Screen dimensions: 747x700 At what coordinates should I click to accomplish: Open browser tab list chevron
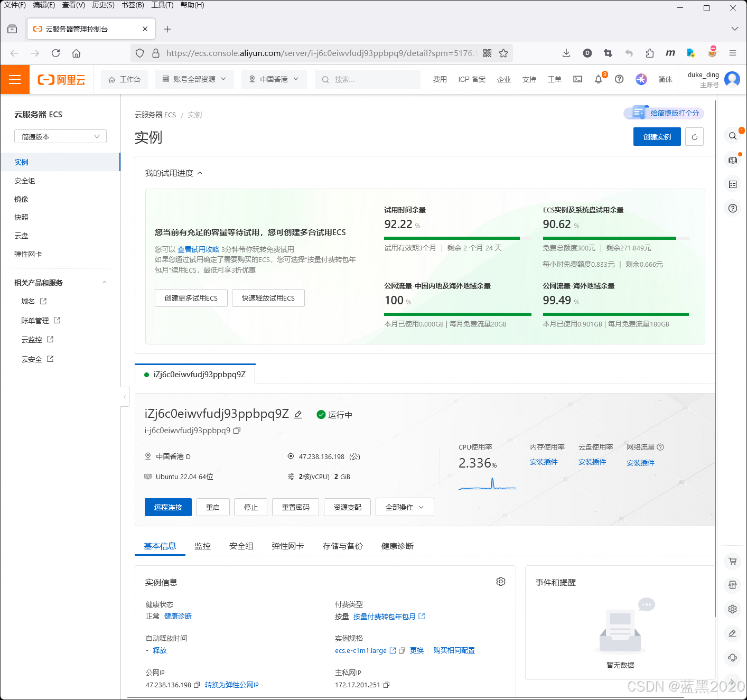pyautogui.click(x=734, y=29)
